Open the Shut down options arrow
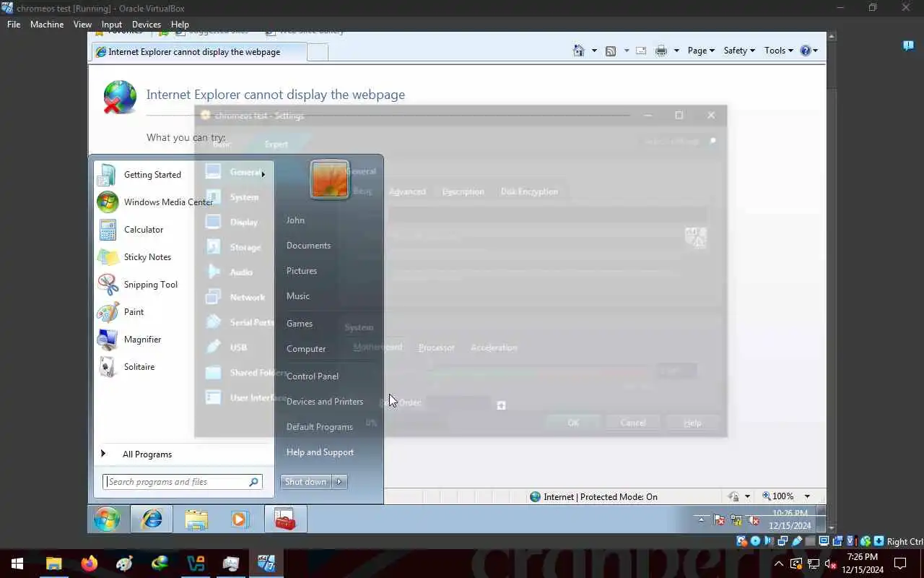The height and width of the screenshot is (578, 924). [339, 482]
